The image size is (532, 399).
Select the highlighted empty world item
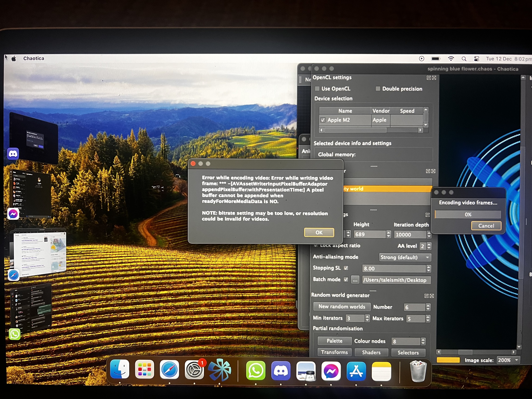388,189
